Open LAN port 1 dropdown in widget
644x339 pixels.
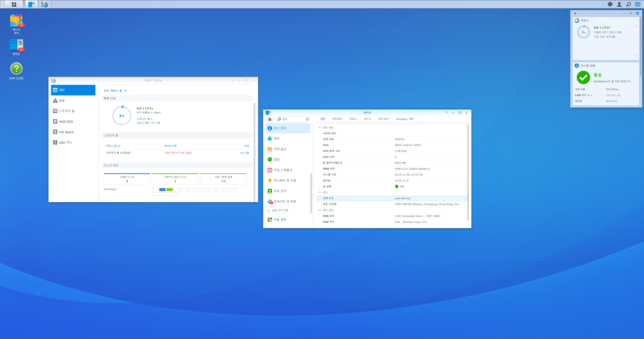591,95
